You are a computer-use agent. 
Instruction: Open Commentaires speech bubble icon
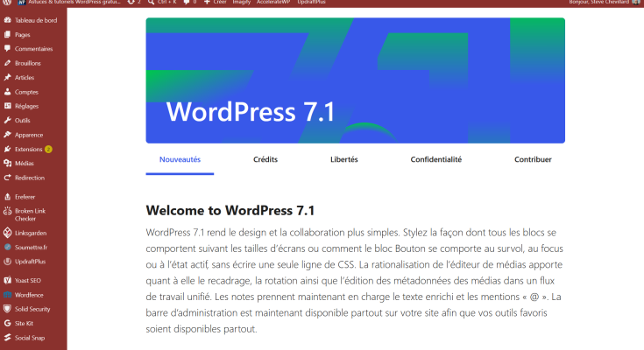click(7, 49)
